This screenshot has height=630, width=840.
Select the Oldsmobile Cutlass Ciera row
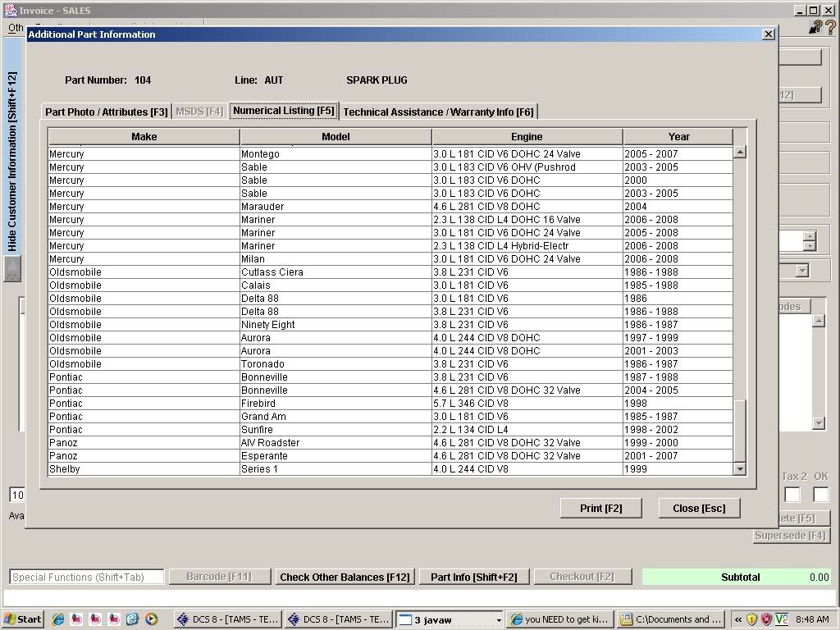(x=390, y=272)
